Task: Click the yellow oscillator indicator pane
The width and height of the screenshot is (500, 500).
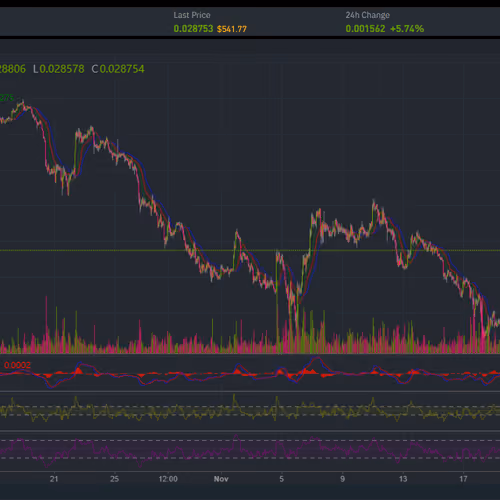Action: [x=250, y=411]
